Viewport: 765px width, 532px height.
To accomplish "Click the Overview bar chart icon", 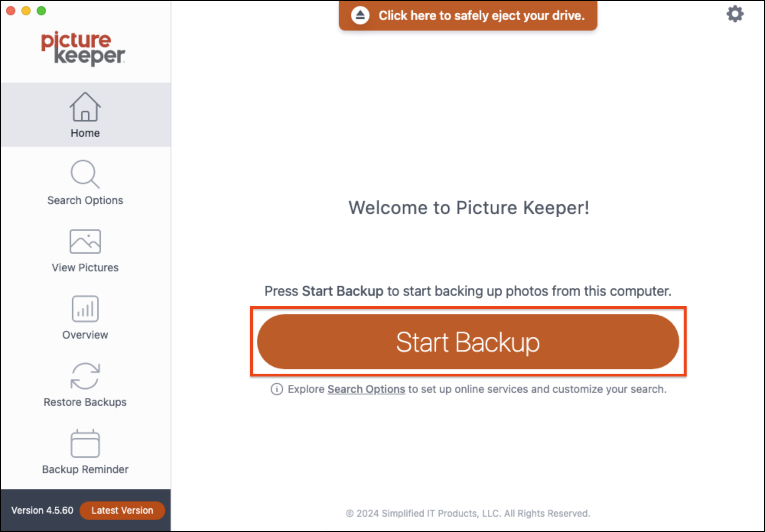I will pyautogui.click(x=85, y=308).
